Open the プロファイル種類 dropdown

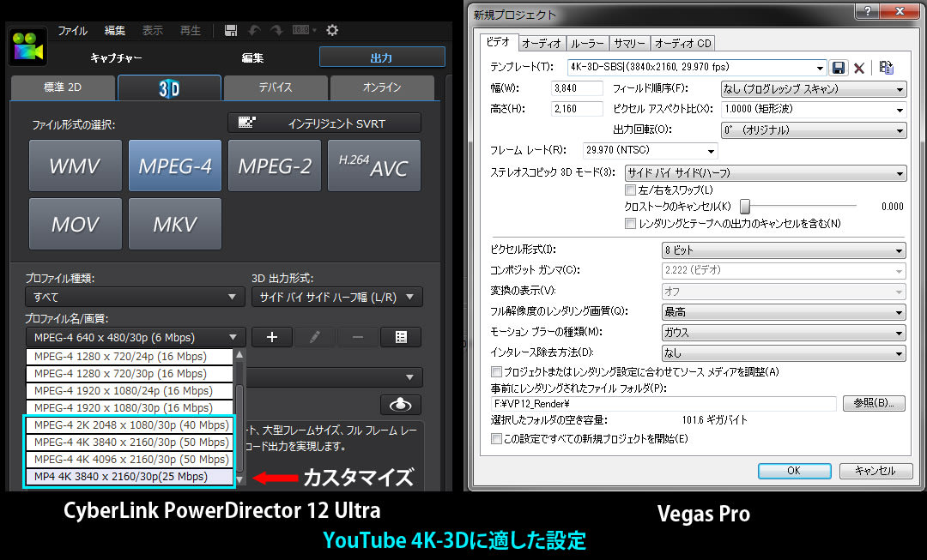coord(135,297)
